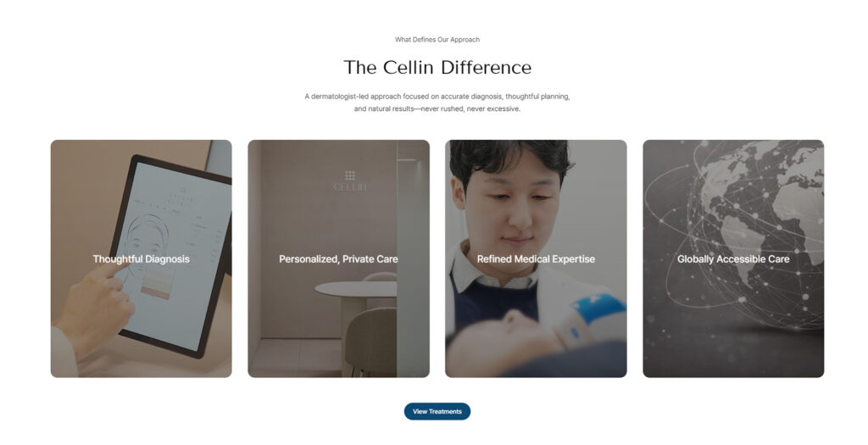Open the Refined Medical Expertise card label
Viewport: 868px width, 445px height.
tap(536, 259)
